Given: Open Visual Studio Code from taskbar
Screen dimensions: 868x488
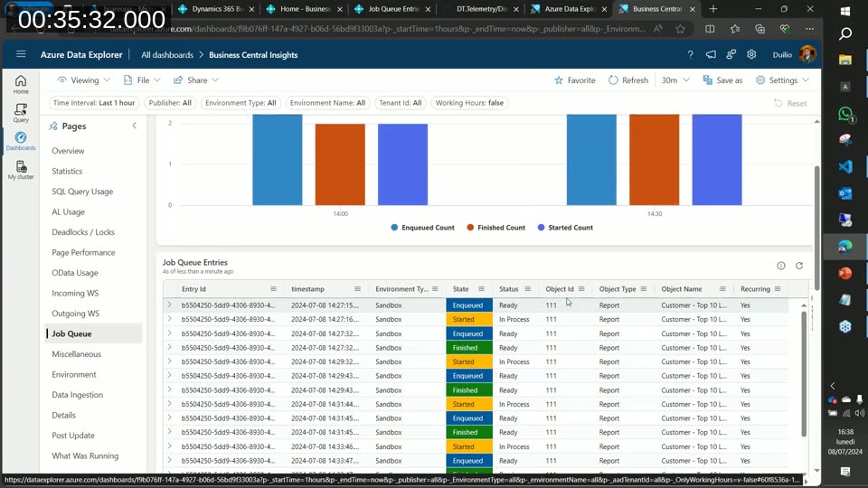Looking at the screenshot, I should (x=844, y=166).
